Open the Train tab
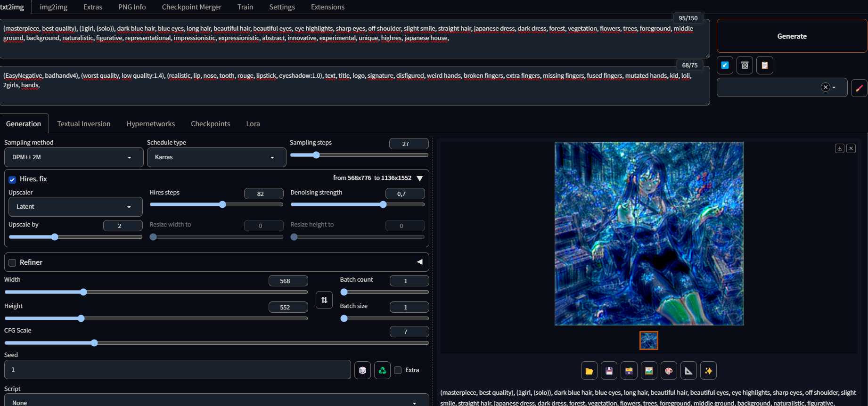Screen dimensions: 868x406 pyautogui.click(x=246, y=7)
